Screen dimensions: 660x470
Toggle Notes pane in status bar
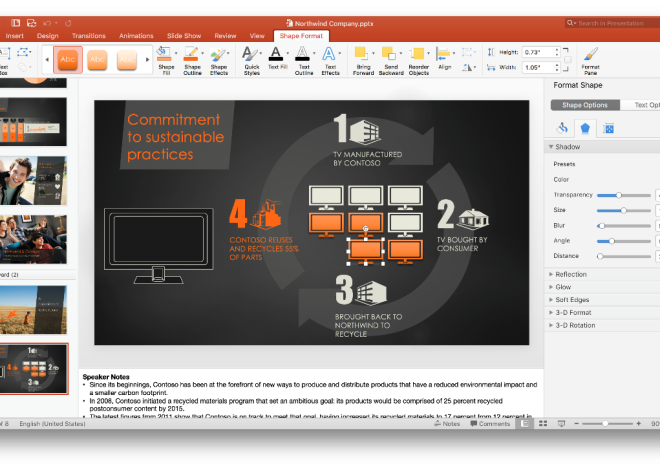pos(447,423)
